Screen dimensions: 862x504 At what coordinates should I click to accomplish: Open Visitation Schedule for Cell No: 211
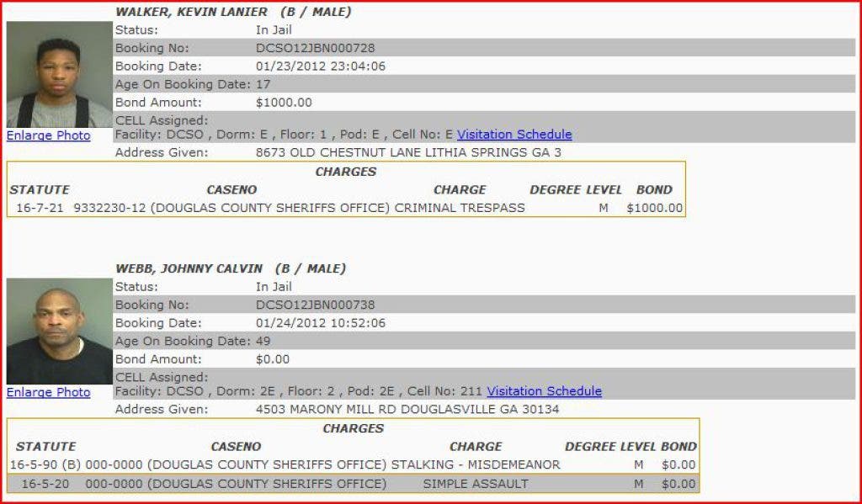click(x=544, y=391)
